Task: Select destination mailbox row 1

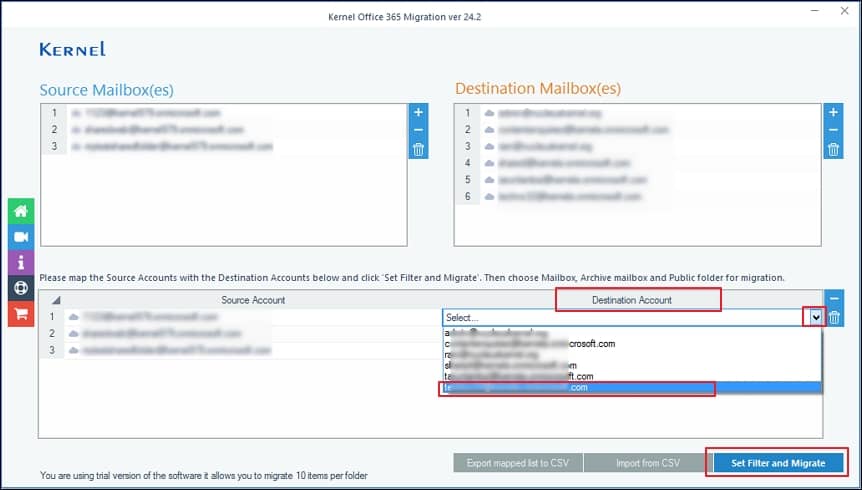Action: click(638, 113)
